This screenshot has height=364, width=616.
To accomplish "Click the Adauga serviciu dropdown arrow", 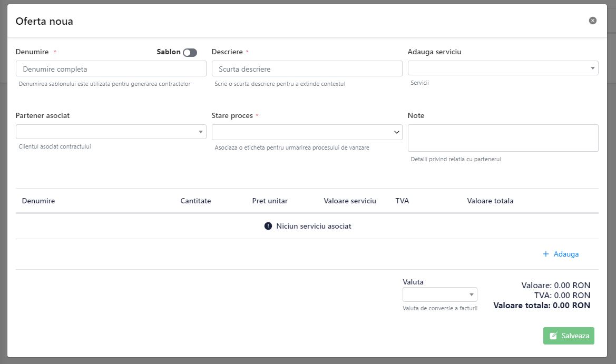I will click(592, 68).
